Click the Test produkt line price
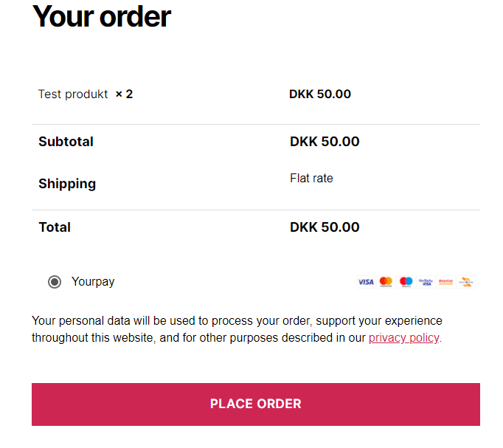Image resolution: width=503 pixels, height=448 pixels. 320,94
